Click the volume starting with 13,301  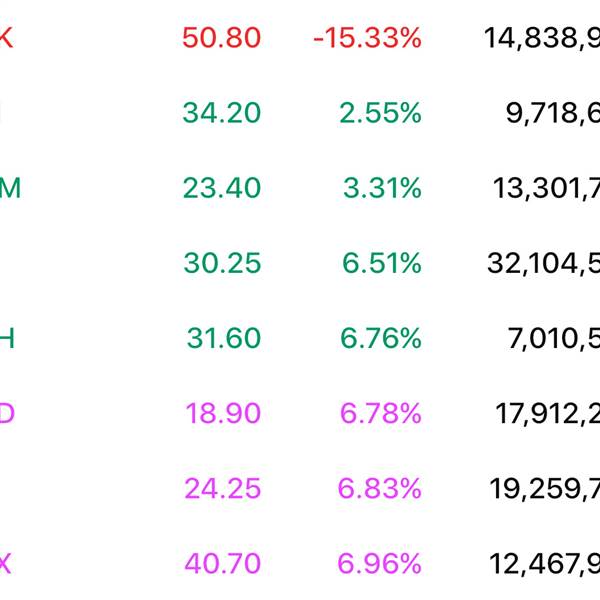[x=545, y=188]
